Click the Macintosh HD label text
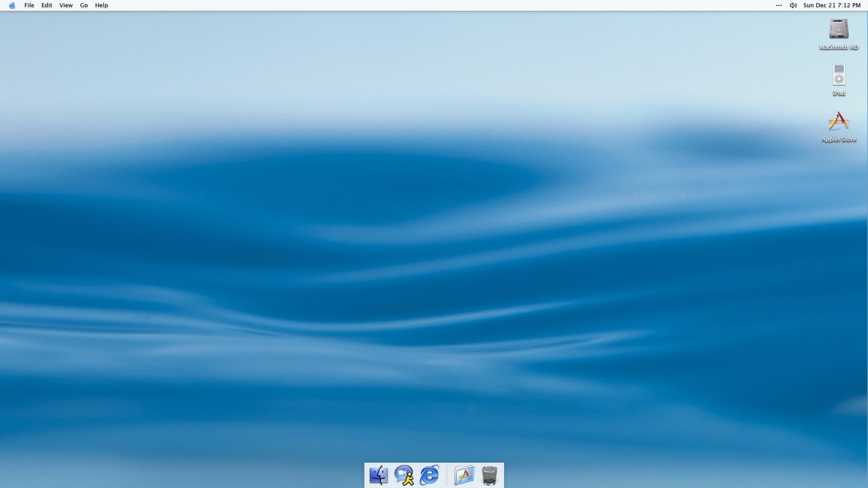868x488 pixels. [839, 47]
